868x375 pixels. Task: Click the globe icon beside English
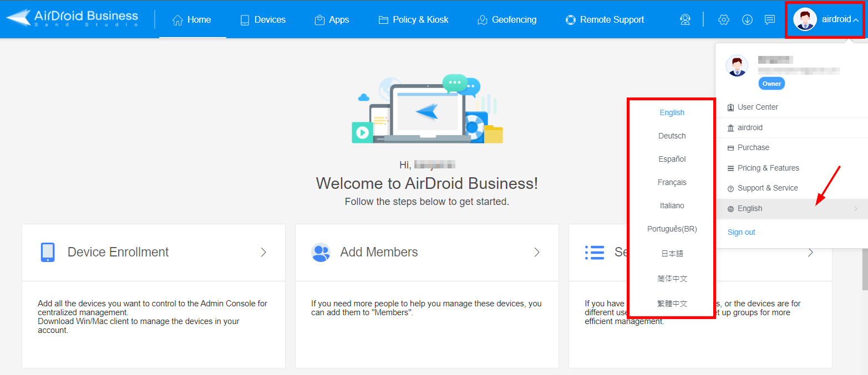click(x=731, y=209)
